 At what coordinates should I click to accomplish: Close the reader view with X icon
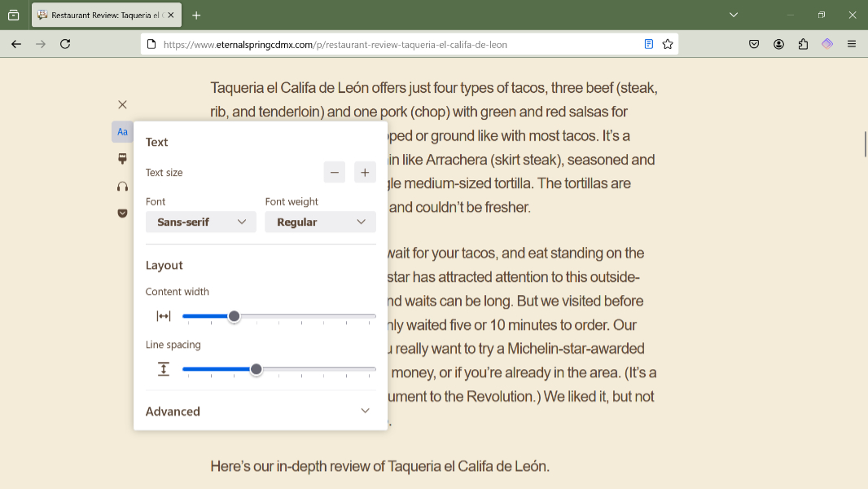tap(122, 104)
